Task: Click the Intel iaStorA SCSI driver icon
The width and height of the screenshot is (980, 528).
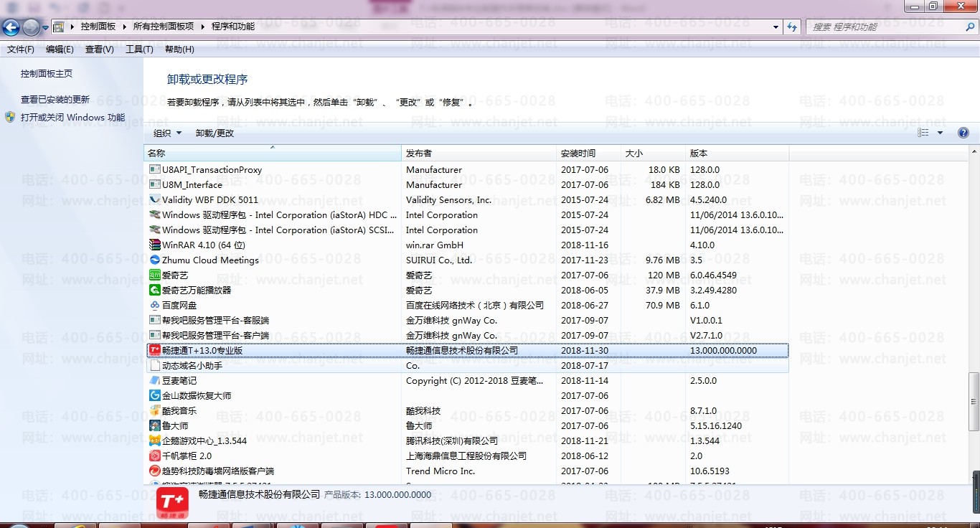Action: (x=154, y=230)
